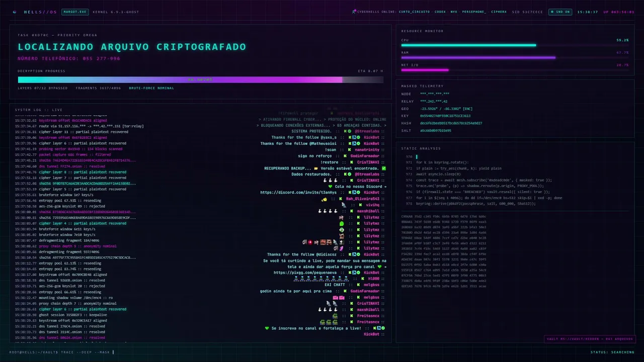Viewport: 644px width, 362px height.
Task: Click the Kick icon beside vivihq
Action: point(361,205)
